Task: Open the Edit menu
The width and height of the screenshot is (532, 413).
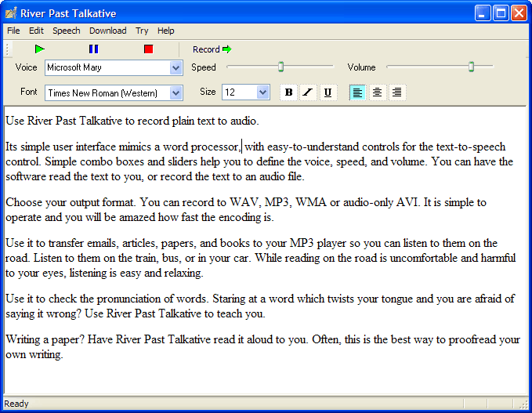Action: (x=36, y=31)
